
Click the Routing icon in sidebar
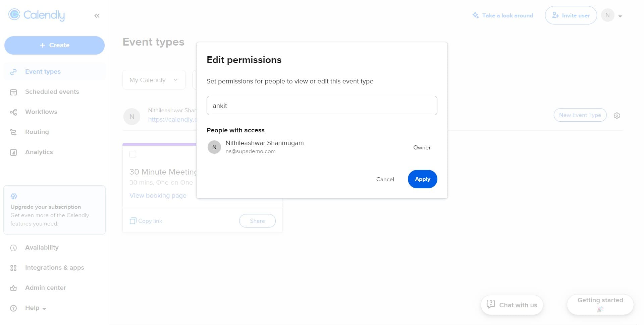(13, 132)
